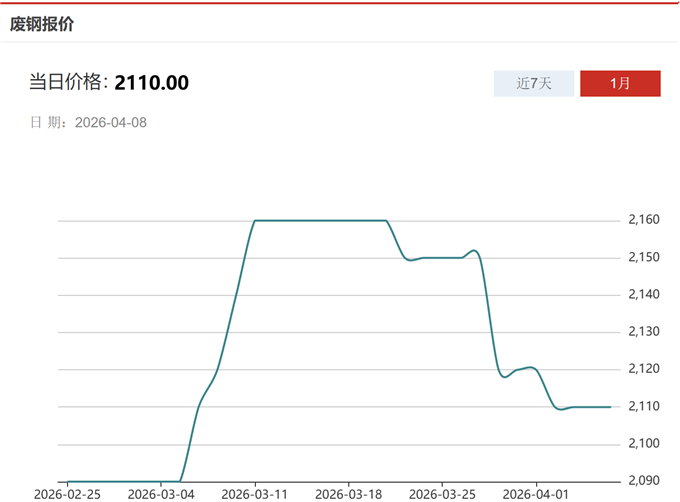Click the 当日价格 2110.00 value
Screen dimensions: 680x502
[x=152, y=83]
